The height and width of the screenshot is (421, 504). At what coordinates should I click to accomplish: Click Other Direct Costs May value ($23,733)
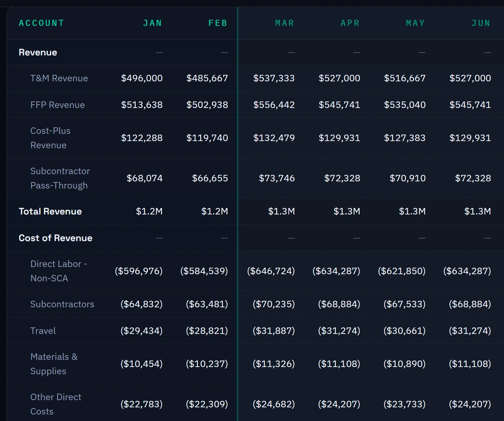(405, 404)
